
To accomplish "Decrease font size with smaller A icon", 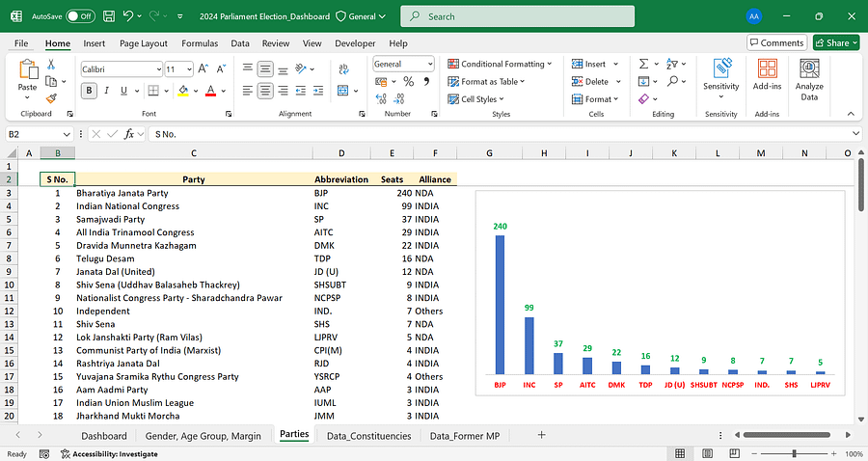I will pos(220,68).
